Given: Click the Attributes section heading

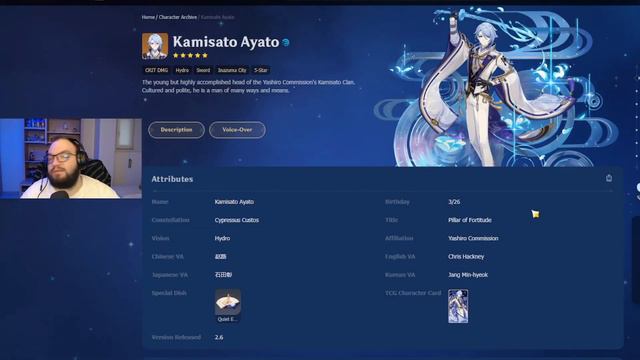Looking at the screenshot, I should click(172, 179).
